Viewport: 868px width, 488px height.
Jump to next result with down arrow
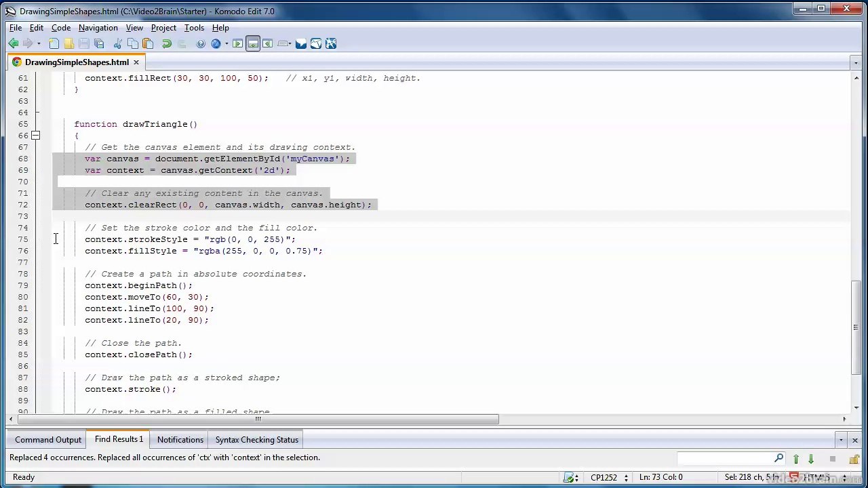tap(811, 459)
